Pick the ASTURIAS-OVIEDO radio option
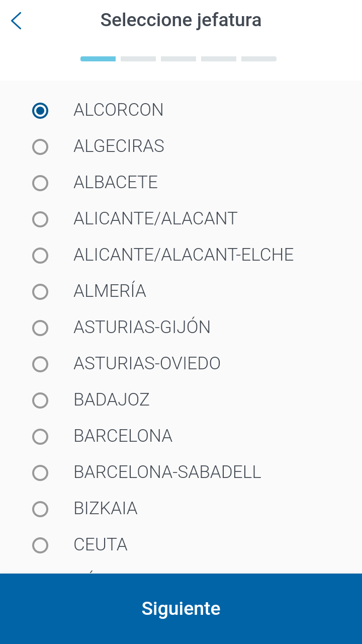 (x=40, y=364)
